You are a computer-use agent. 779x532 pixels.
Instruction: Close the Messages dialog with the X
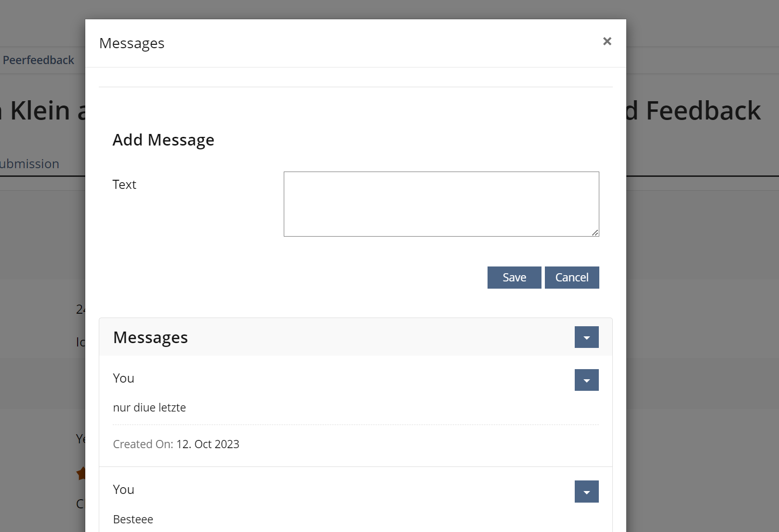pos(607,41)
